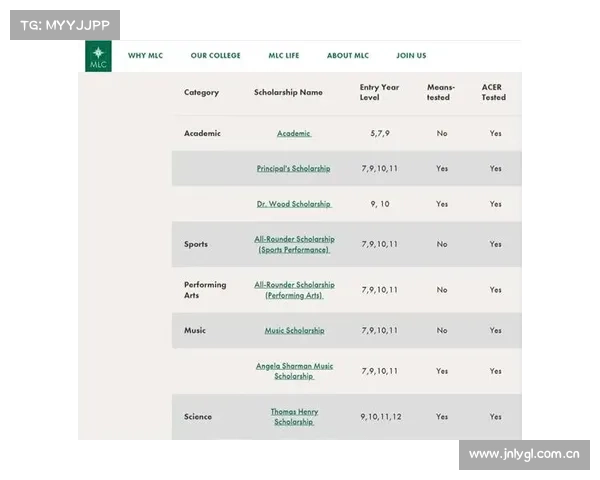
Task: Open the Principal's Scholarship link
Action: click(293, 168)
